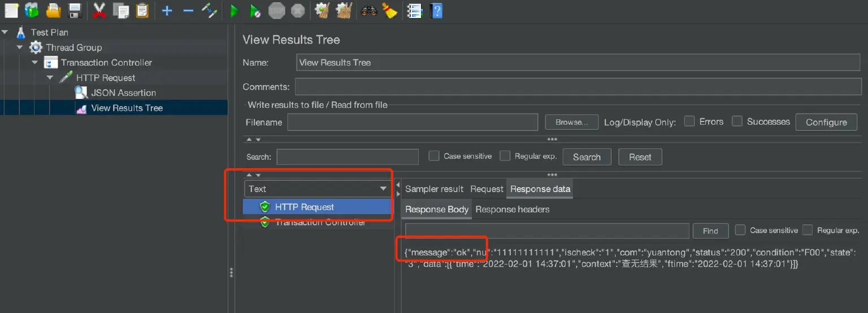Click the Browse... button
This screenshot has width=868, height=313.
pyautogui.click(x=572, y=122)
